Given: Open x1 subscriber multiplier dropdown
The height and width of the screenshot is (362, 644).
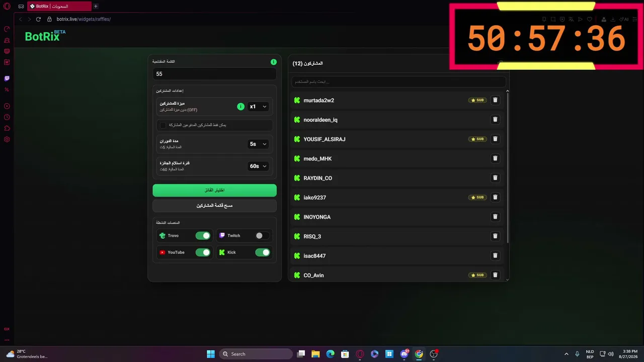Looking at the screenshot, I should 258,107.
